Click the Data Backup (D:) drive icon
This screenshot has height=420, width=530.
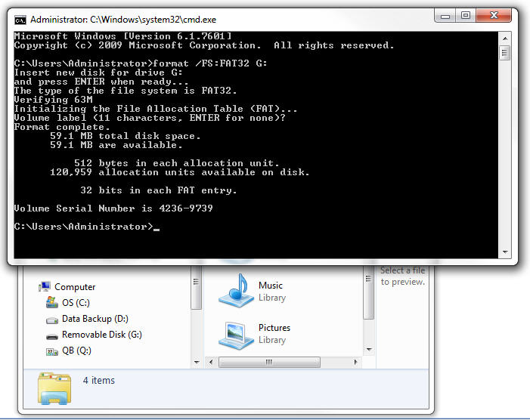(x=51, y=320)
